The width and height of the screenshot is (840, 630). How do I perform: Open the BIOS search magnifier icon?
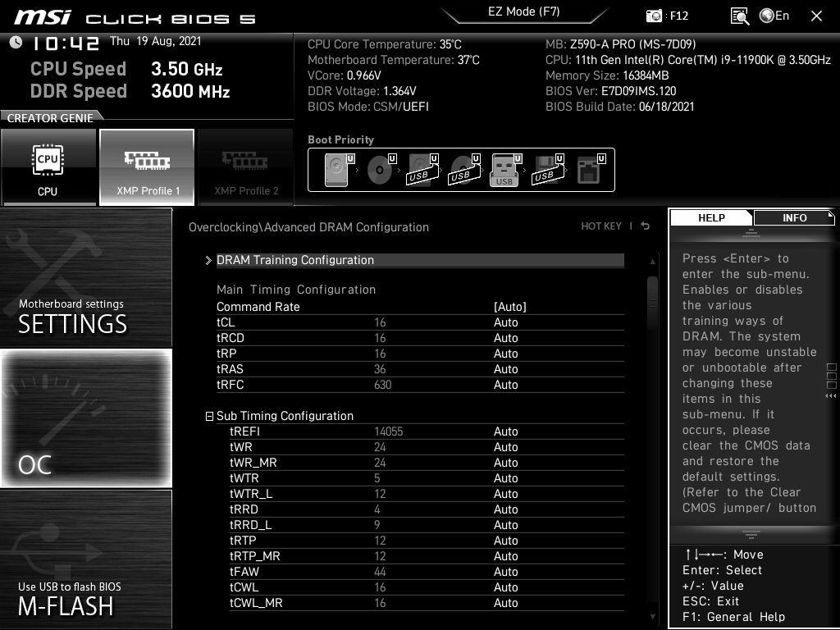coord(740,16)
